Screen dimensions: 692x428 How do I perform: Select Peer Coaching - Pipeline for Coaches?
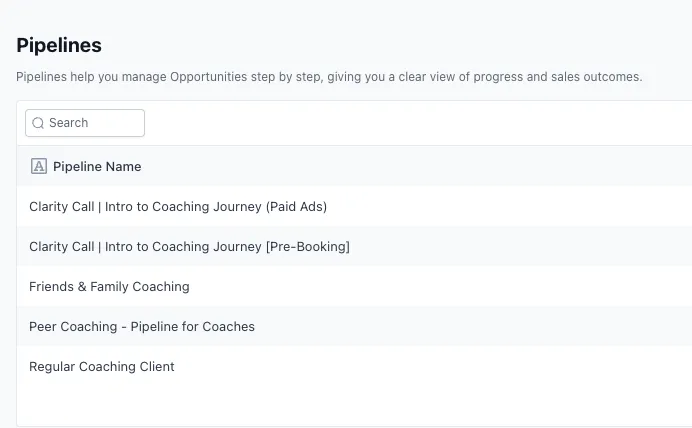pos(142,327)
